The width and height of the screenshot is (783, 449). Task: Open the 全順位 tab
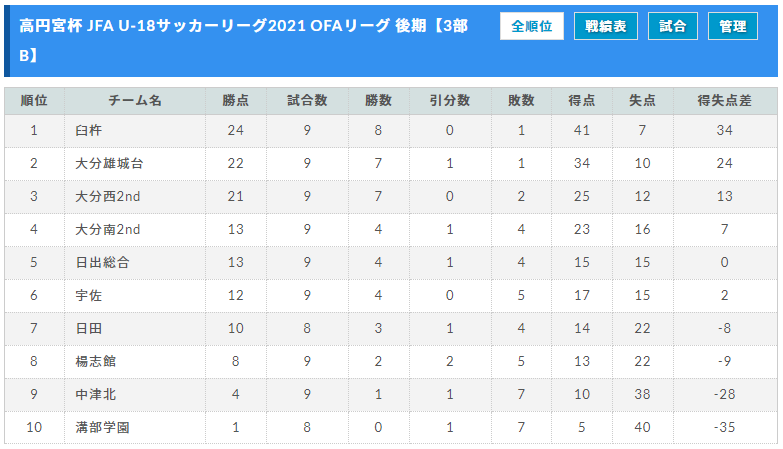532,26
